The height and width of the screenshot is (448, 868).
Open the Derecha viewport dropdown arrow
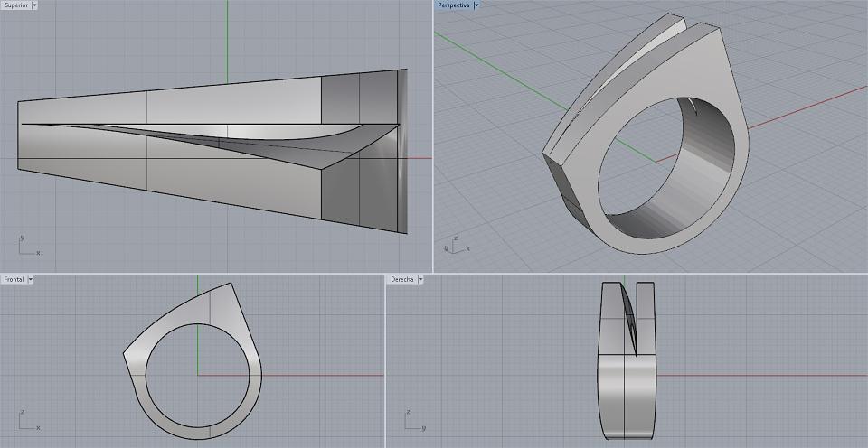(x=420, y=279)
